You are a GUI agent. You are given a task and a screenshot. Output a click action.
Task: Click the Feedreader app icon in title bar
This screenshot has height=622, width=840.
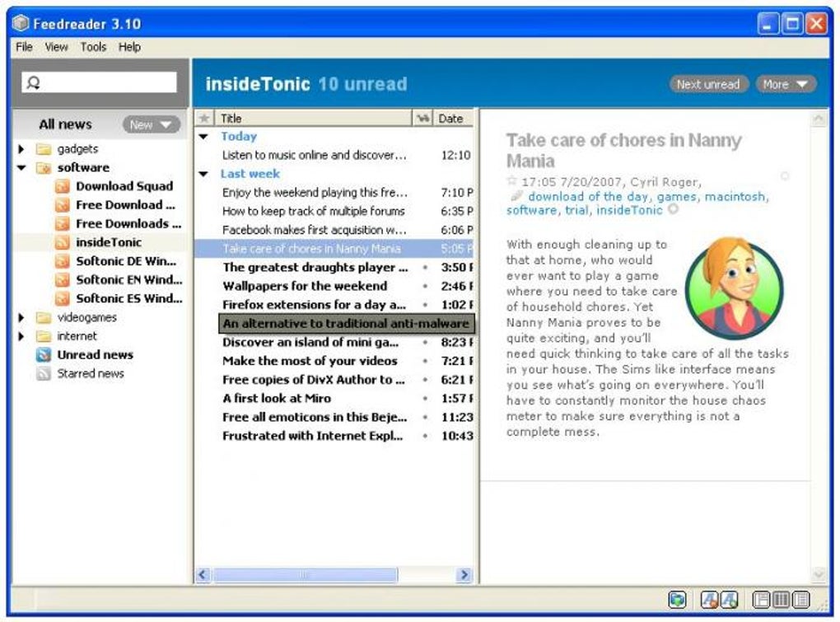[x=21, y=23]
